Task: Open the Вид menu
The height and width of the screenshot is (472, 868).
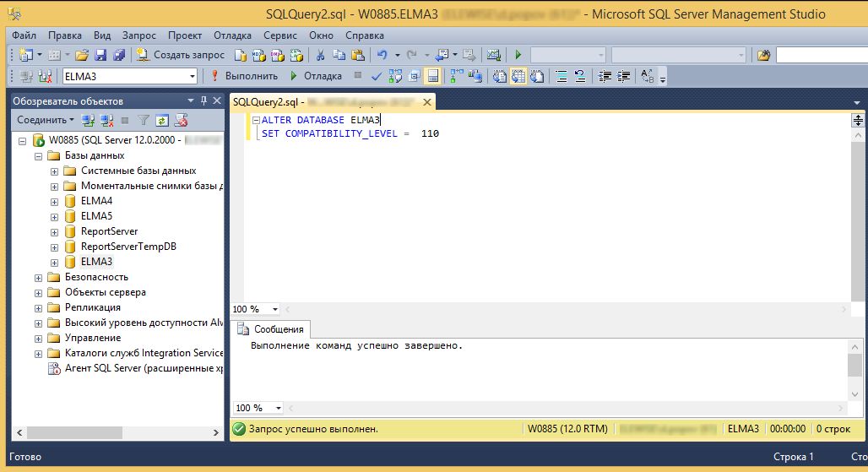Action: (x=102, y=35)
